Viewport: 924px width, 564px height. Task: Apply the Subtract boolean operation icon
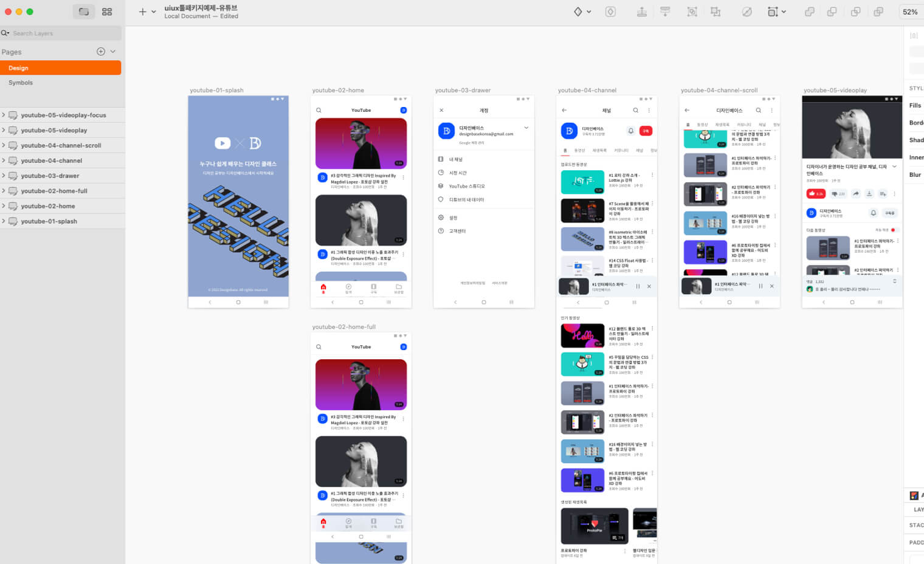click(x=832, y=12)
